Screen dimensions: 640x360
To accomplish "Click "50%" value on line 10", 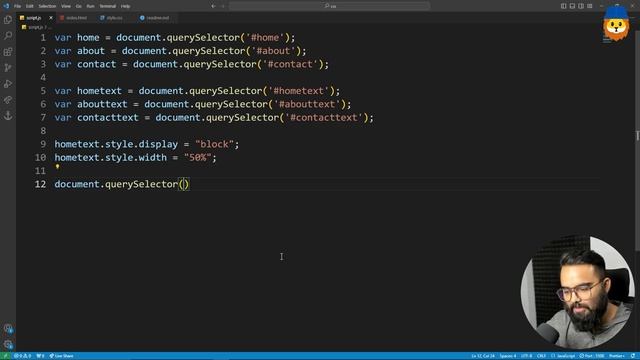I will [198, 158].
